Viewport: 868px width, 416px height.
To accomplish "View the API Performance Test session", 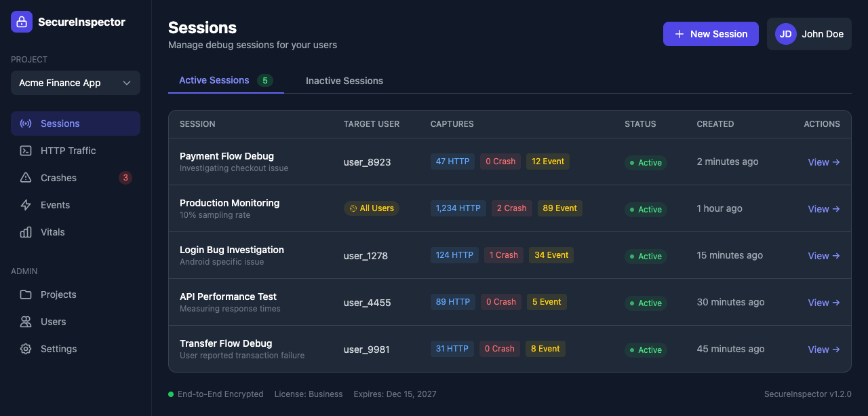I will [824, 303].
